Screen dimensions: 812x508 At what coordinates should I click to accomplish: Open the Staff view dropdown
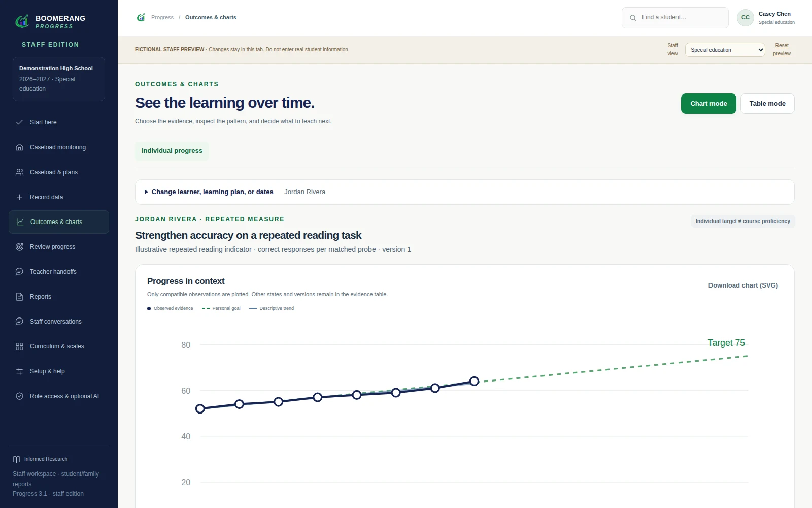pyautogui.click(x=725, y=50)
